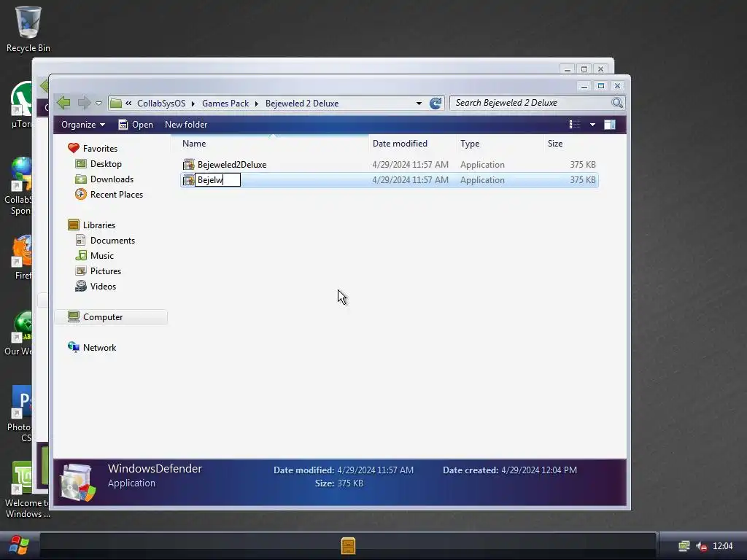This screenshot has height=560, width=747.
Task: Open the Music library
Action: point(102,256)
